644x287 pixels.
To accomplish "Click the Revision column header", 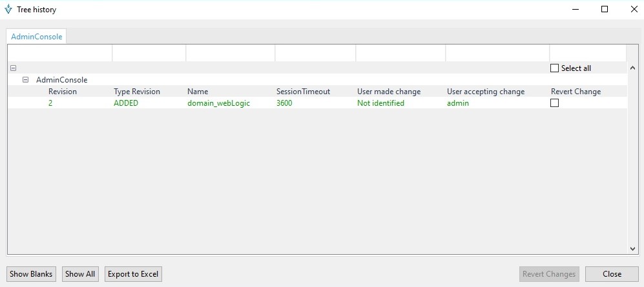I will 63,92.
